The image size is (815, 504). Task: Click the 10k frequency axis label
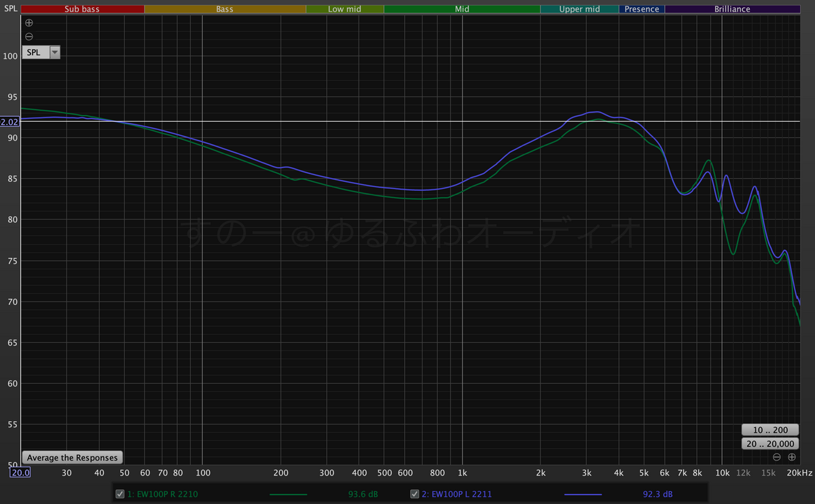722,472
